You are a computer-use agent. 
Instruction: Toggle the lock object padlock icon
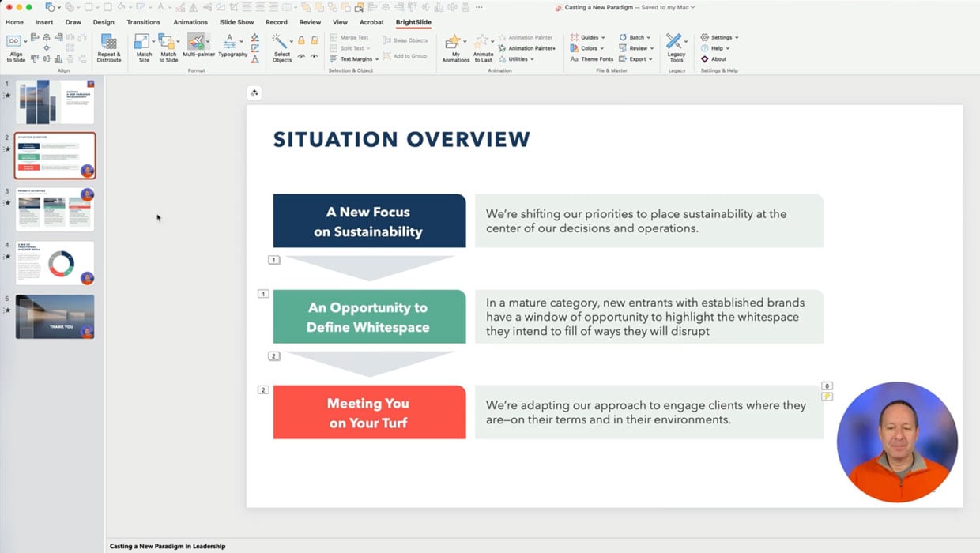301,40
